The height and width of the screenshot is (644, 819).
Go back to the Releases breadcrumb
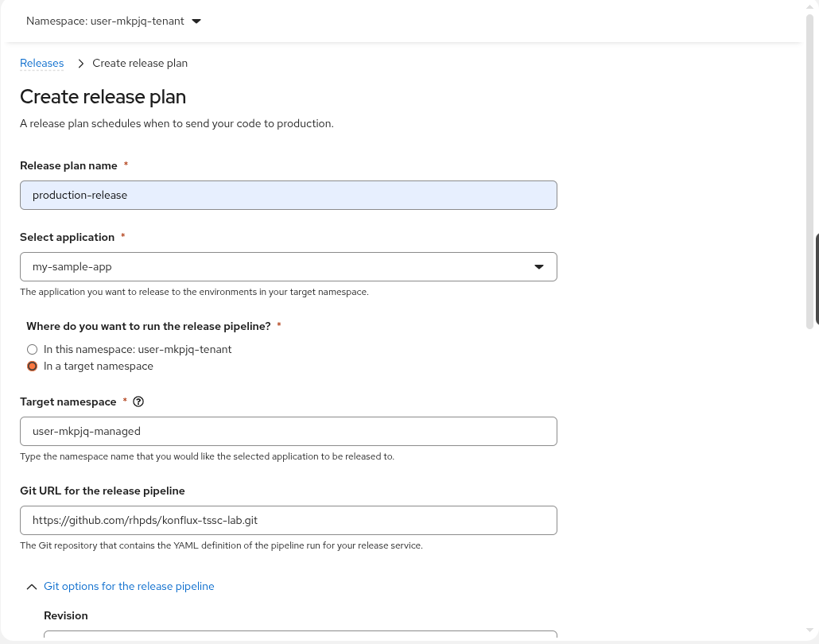(42, 63)
